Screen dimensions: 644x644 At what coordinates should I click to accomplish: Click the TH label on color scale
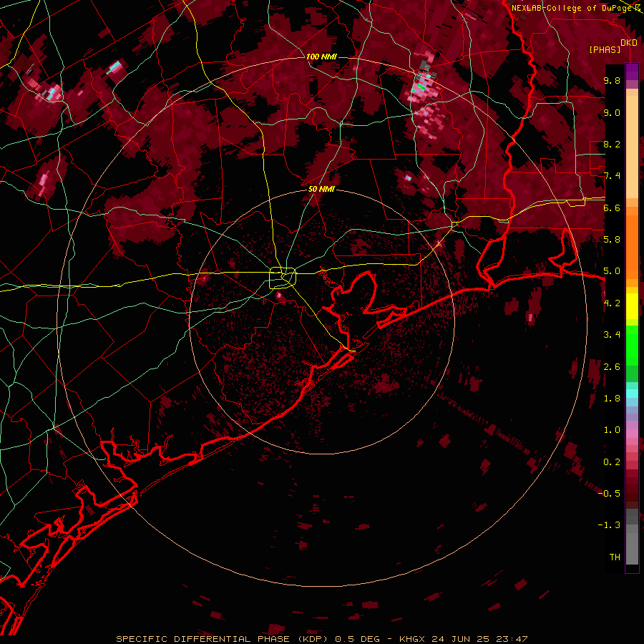tap(615, 557)
